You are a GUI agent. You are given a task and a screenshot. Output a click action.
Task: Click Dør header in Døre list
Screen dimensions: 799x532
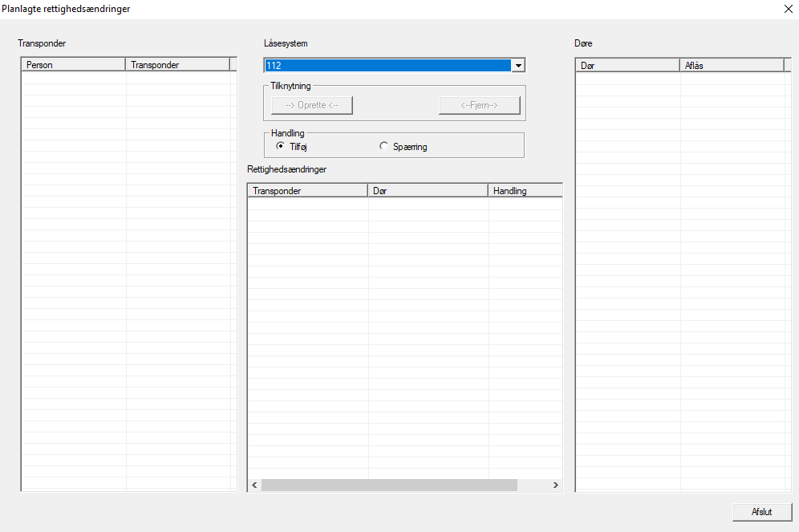(x=627, y=65)
